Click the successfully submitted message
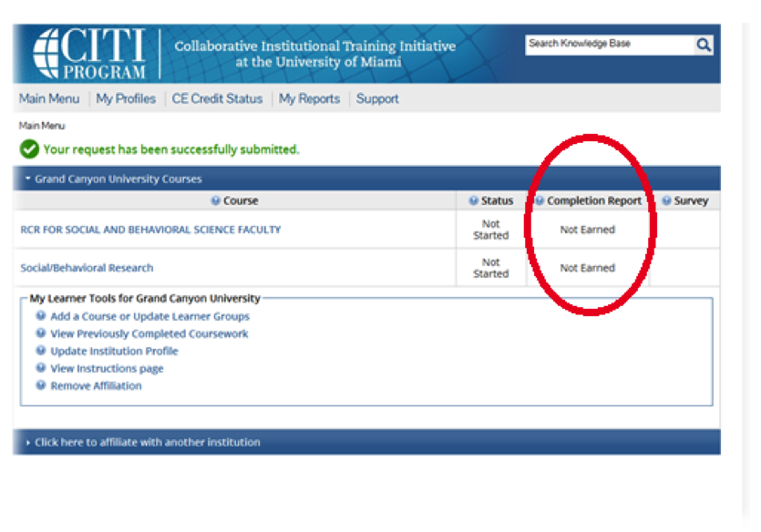761x532 pixels. [170, 149]
